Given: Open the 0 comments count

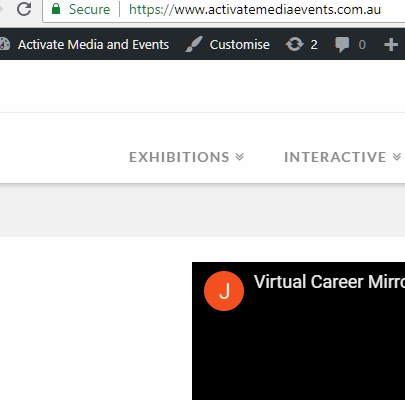Looking at the screenshot, I should 362,45.
